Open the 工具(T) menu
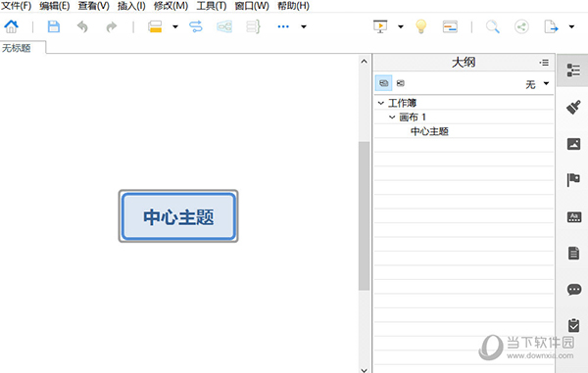The image size is (588, 373). click(x=212, y=6)
